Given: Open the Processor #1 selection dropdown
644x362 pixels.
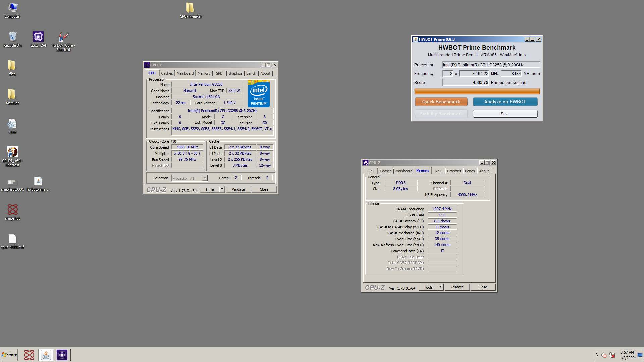Looking at the screenshot, I should pos(190,178).
